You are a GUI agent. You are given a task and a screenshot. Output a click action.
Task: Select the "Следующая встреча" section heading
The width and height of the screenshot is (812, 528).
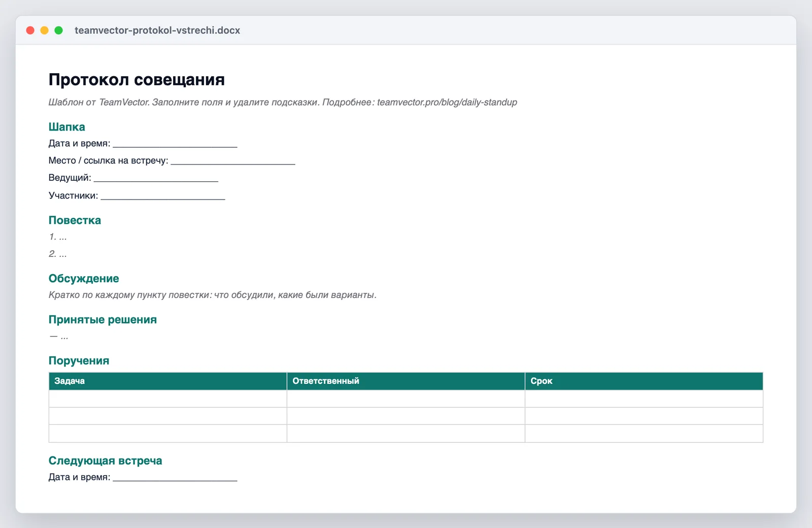click(x=106, y=461)
